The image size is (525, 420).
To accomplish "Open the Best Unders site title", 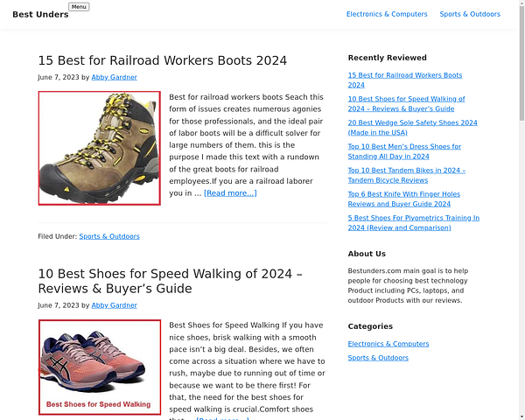I will click(40, 14).
